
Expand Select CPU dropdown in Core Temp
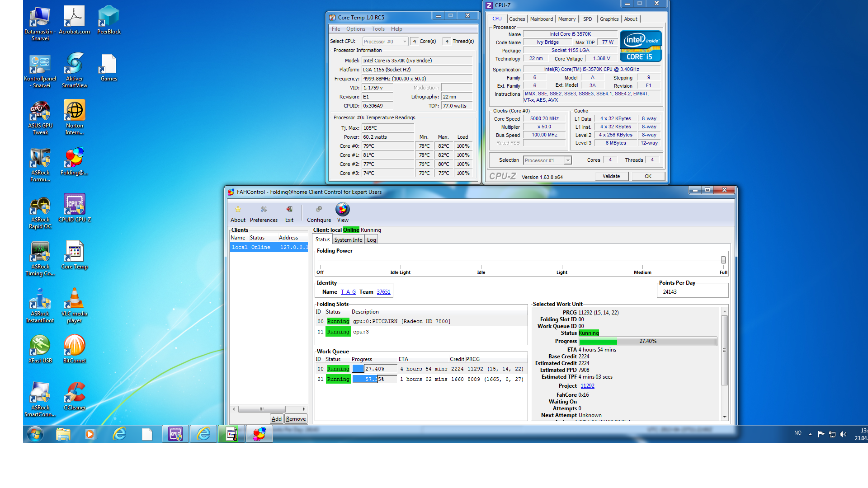tap(385, 42)
